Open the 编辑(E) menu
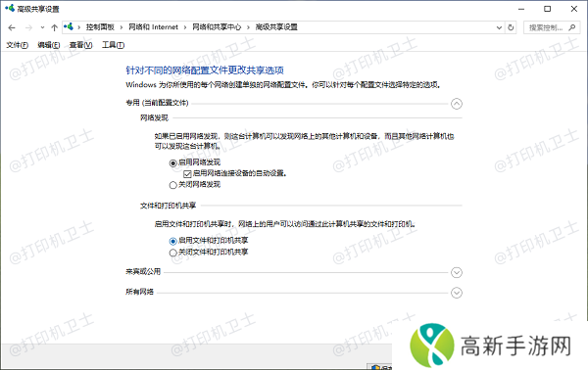 click(x=49, y=45)
